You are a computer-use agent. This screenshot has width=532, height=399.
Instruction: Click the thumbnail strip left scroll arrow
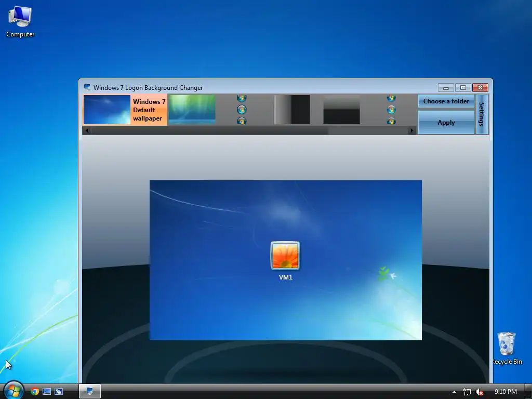87,130
